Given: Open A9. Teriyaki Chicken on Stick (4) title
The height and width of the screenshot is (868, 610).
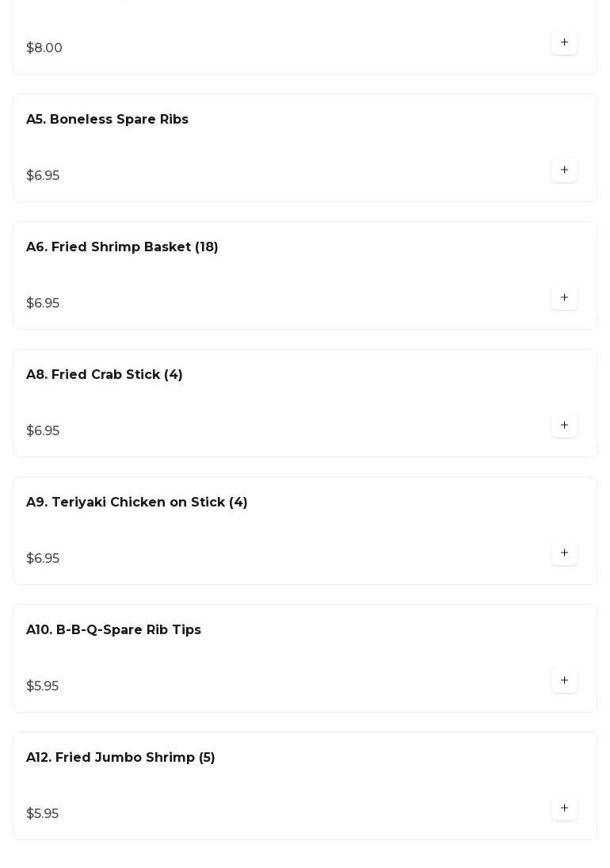Looking at the screenshot, I should click(137, 503).
